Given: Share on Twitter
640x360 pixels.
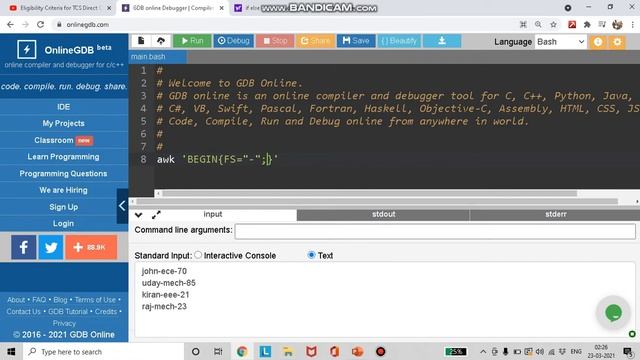Looking at the screenshot, I should pos(51,247).
